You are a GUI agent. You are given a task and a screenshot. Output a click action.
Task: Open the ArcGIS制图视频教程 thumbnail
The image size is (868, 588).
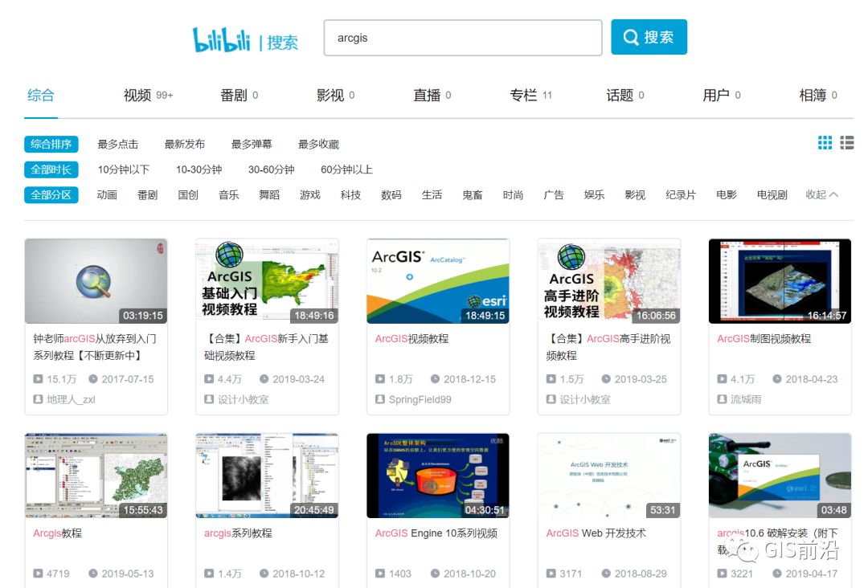[x=780, y=281]
